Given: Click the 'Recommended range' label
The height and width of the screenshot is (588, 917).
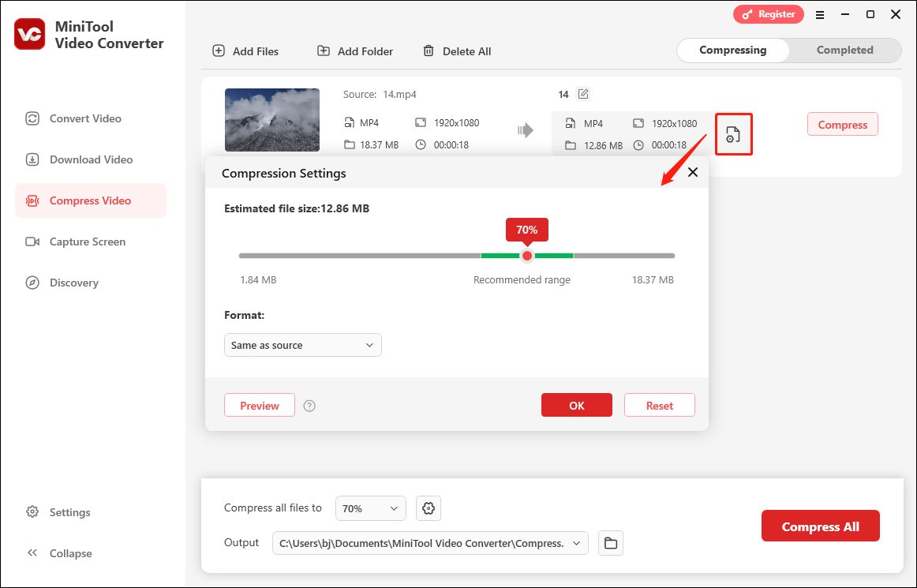Looking at the screenshot, I should tap(522, 279).
